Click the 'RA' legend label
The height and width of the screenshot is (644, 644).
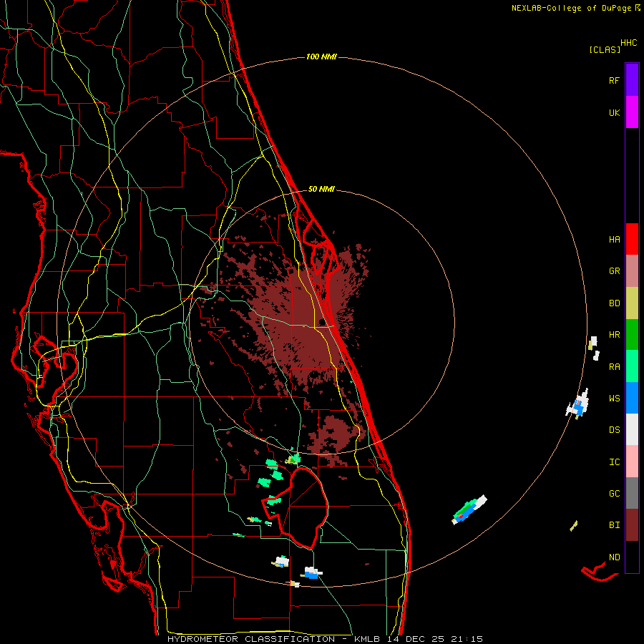pyautogui.click(x=614, y=366)
